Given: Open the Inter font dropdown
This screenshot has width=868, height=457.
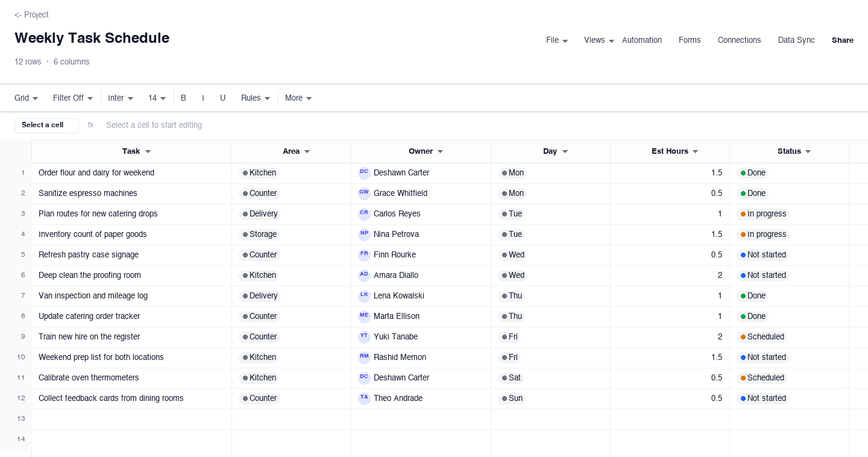Looking at the screenshot, I should [121, 98].
